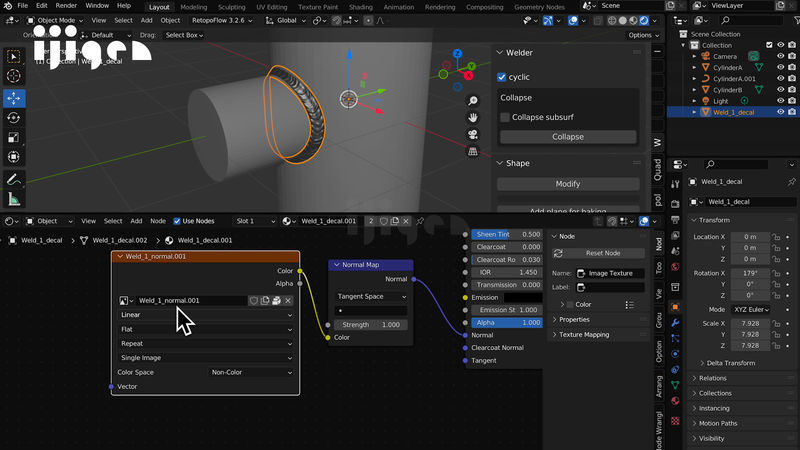Activate the Annotate pencil tool
This screenshot has width=800, height=450.
coord(14,180)
